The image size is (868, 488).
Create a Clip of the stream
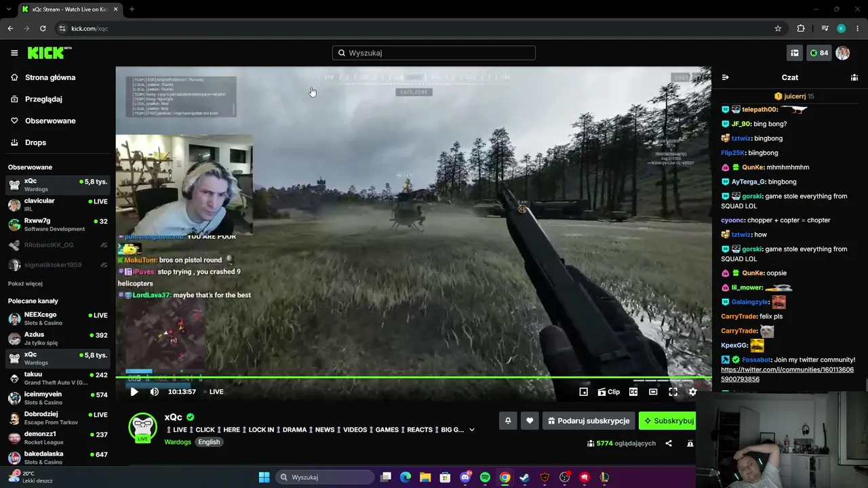[x=609, y=392]
